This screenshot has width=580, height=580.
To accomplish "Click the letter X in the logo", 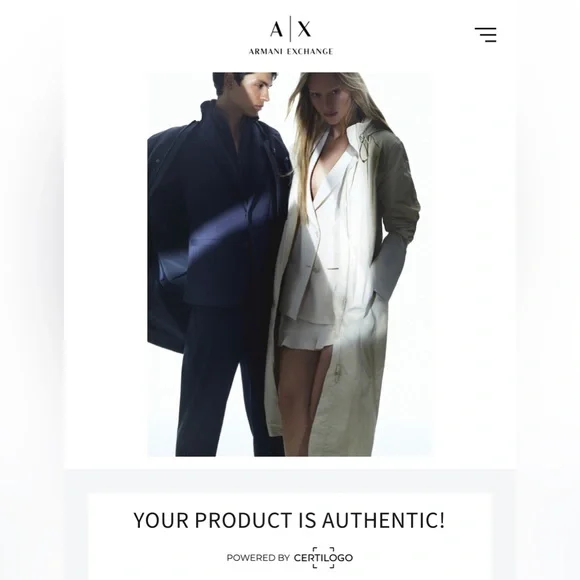I will tap(304, 29).
